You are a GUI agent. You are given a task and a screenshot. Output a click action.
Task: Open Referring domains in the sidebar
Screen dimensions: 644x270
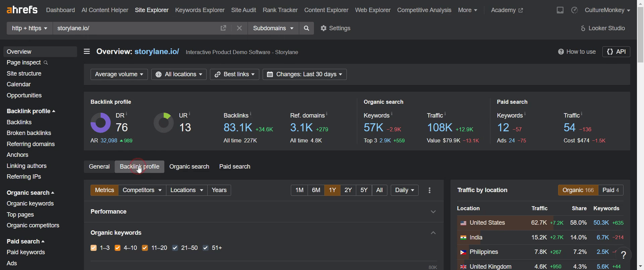point(31,144)
